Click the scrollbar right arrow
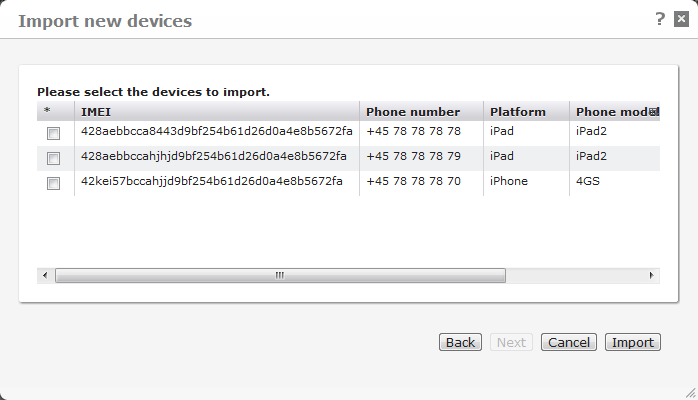Image resolution: width=698 pixels, height=400 pixels. click(651, 275)
